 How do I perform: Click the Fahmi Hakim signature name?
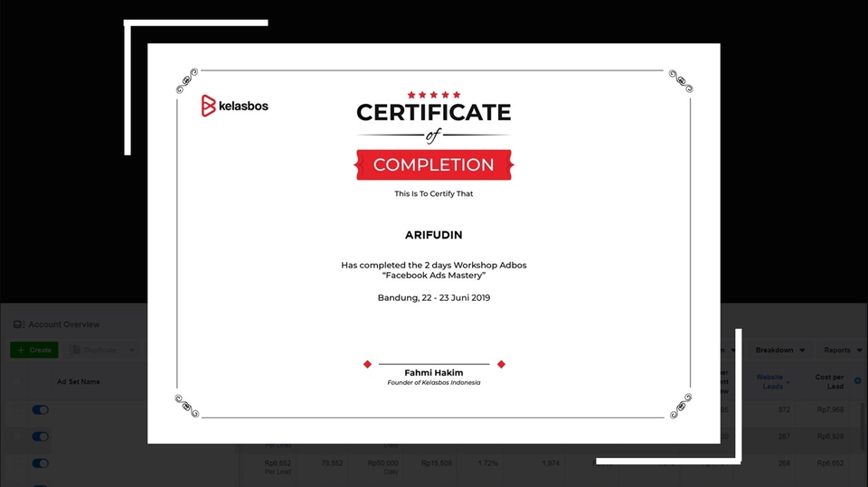click(x=433, y=372)
